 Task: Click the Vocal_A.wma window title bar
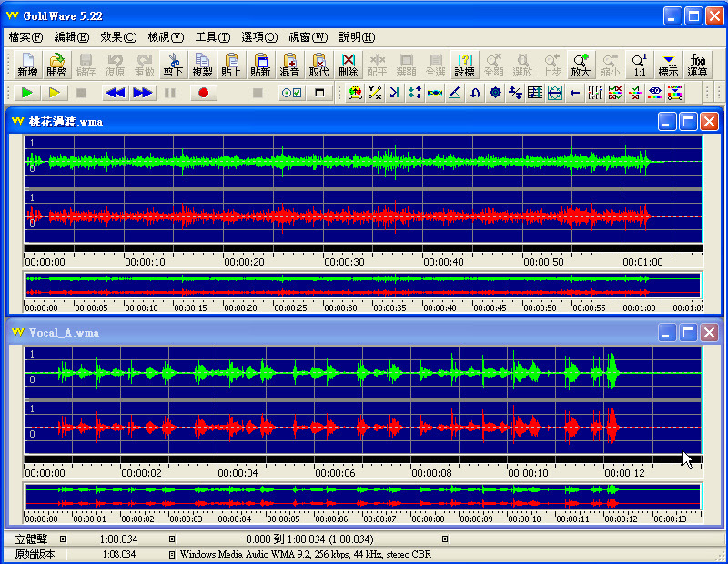[334, 332]
